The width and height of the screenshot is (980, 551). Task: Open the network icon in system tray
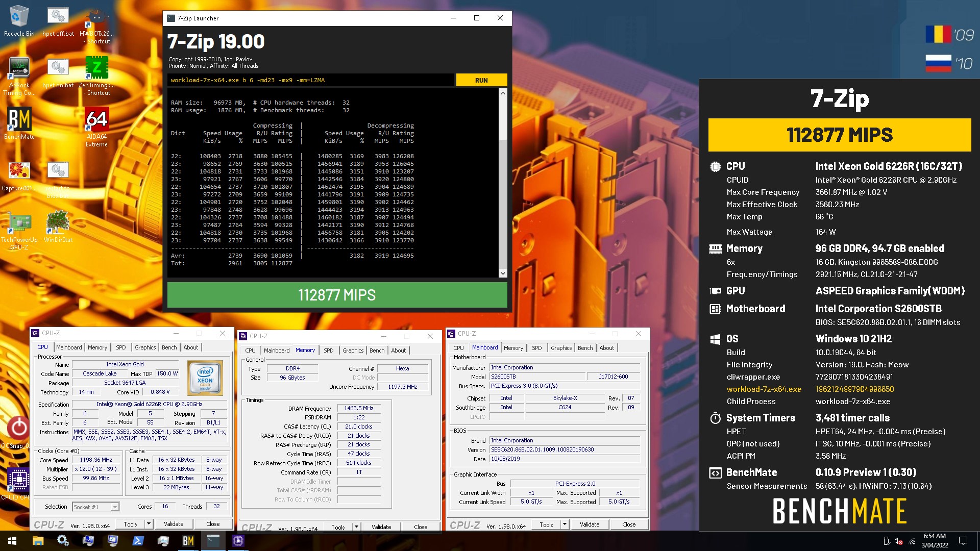click(x=912, y=541)
